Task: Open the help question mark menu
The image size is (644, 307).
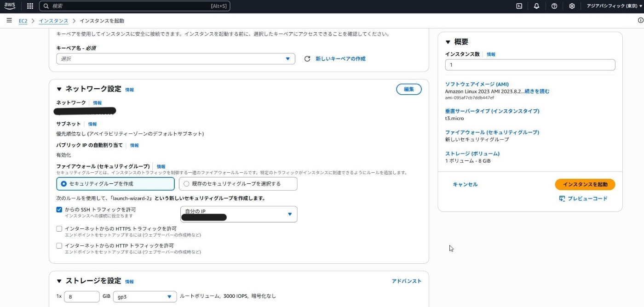Action: pyautogui.click(x=554, y=6)
